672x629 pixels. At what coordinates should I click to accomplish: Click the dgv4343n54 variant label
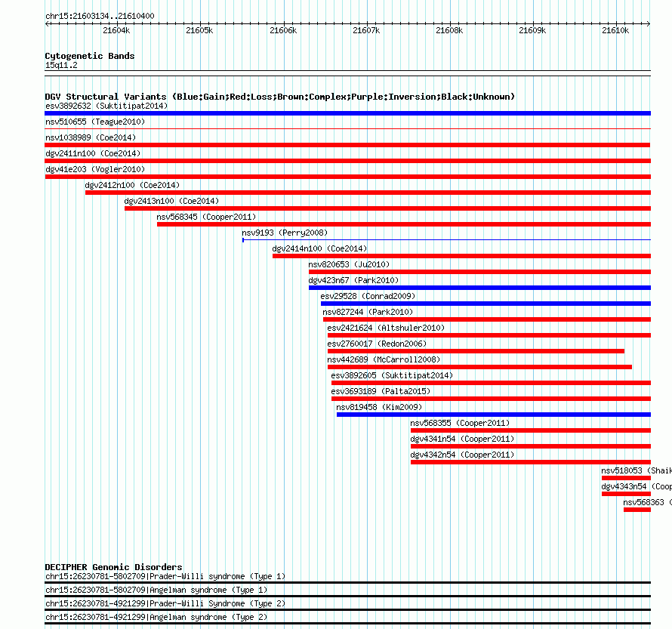pos(637,486)
